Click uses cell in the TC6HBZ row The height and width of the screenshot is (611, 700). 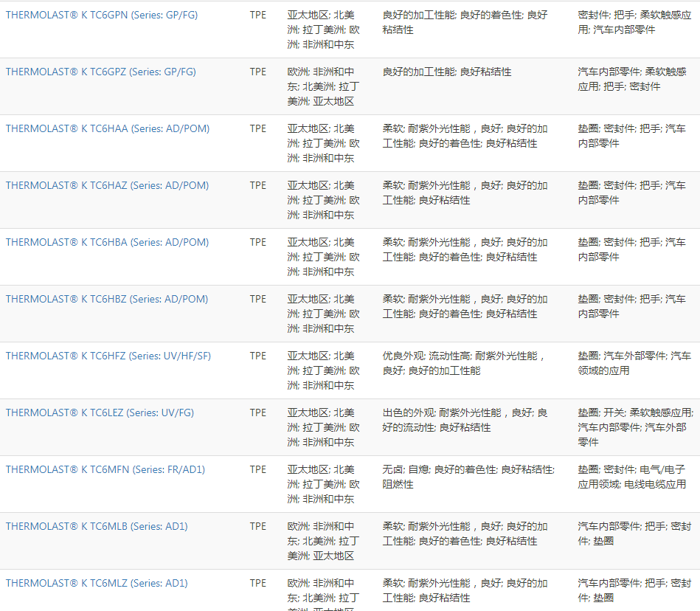point(631,306)
